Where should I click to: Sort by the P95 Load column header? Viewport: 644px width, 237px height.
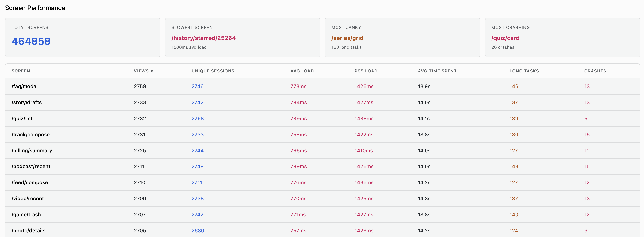click(x=366, y=71)
